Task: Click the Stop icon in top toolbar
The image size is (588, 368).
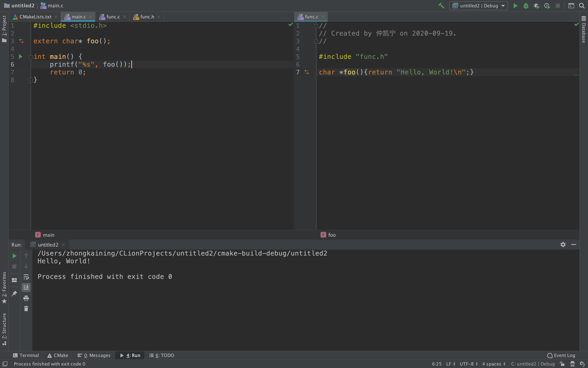Action: (558, 6)
